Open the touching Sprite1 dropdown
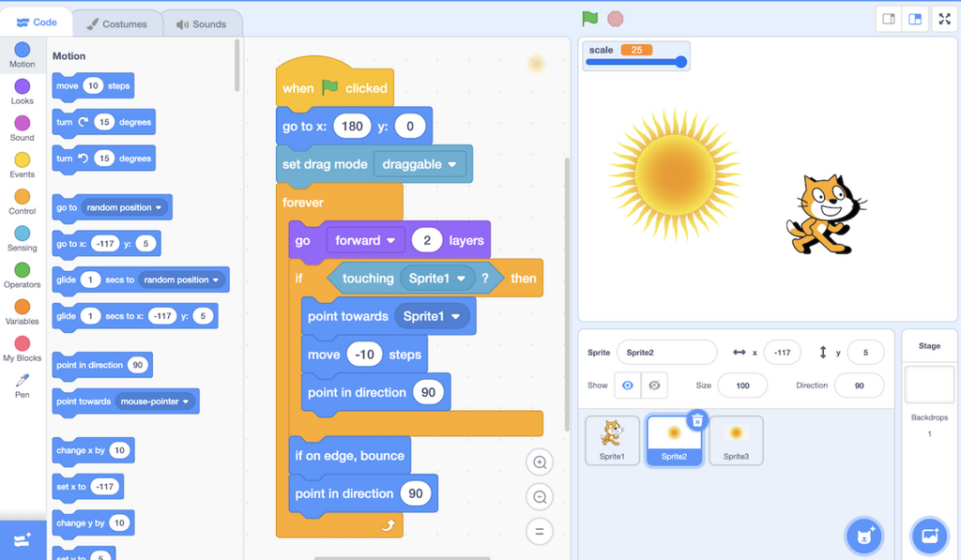This screenshot has width=961, height=560. 437,279
